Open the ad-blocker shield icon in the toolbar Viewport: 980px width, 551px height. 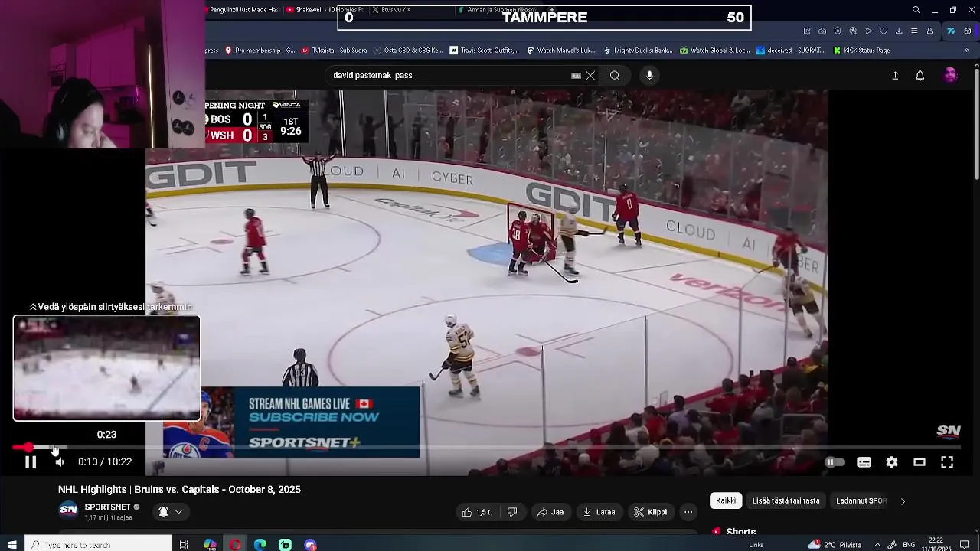838,31
